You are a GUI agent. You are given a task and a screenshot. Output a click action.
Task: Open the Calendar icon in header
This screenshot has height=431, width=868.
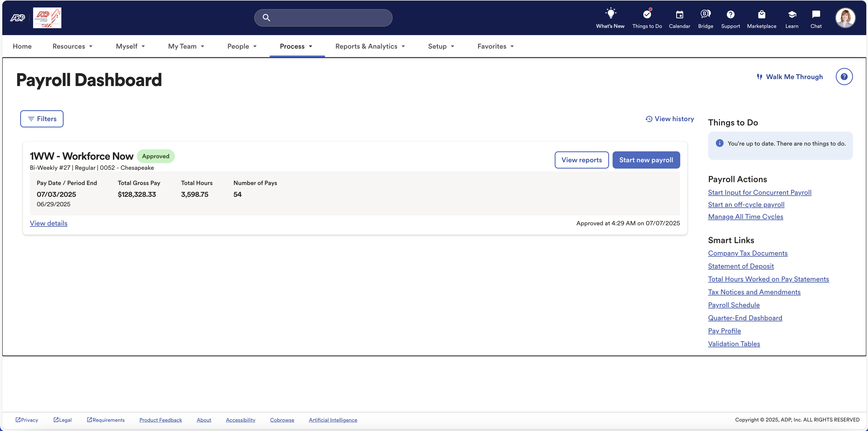(679, 15)
